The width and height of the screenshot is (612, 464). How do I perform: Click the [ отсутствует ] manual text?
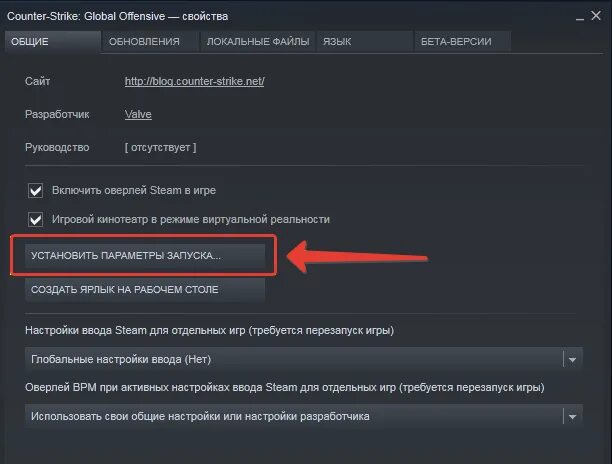pos(160,148)
